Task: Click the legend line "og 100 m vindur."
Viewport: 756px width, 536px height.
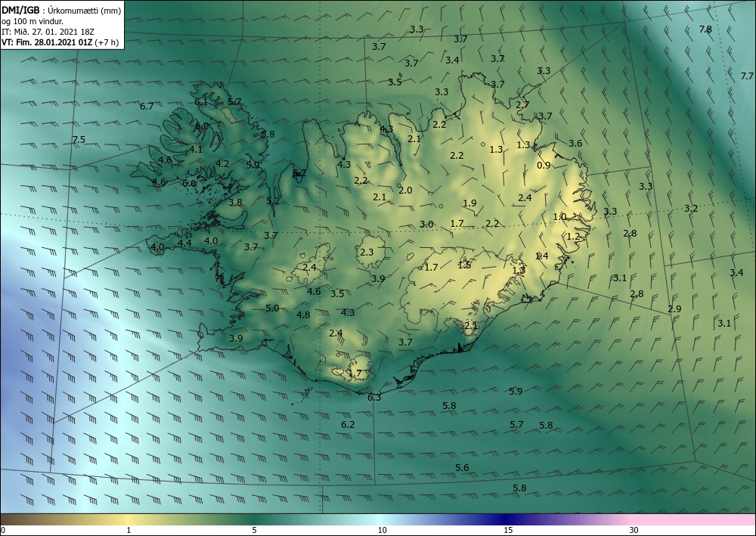Action: coord(33,20)
